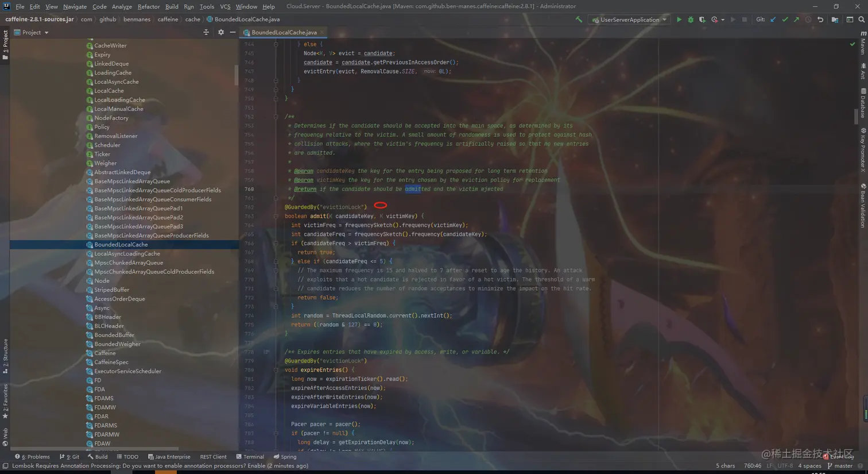This screenshot has height=474, width=868.
Task: Select LocalAsyncLoadingCache in the project tree
Action: (127, 253)
